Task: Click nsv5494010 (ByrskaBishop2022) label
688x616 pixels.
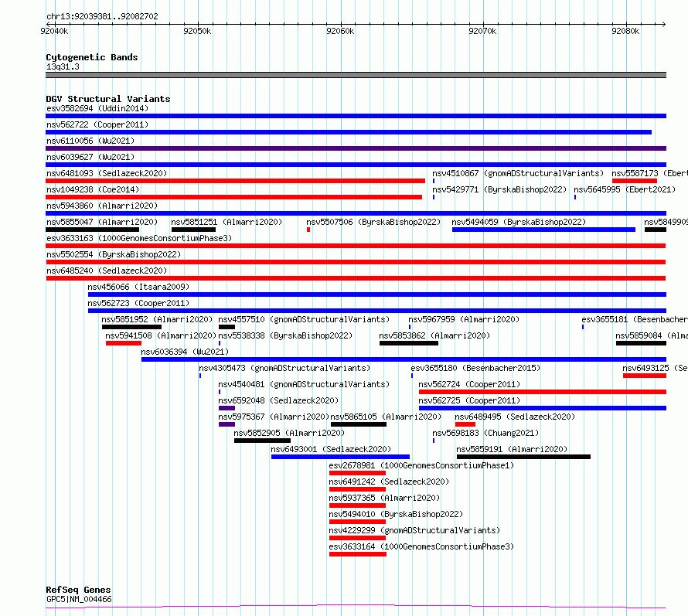Action: [x=396, y=514]
